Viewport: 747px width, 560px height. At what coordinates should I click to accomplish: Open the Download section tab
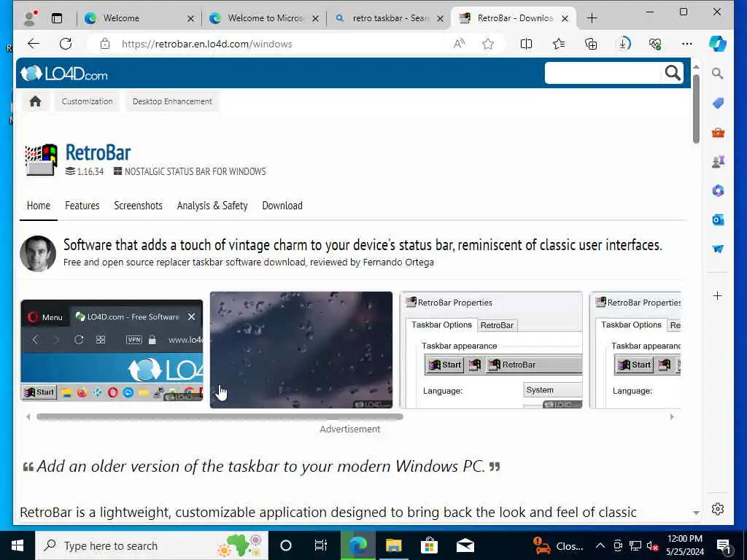282,206
